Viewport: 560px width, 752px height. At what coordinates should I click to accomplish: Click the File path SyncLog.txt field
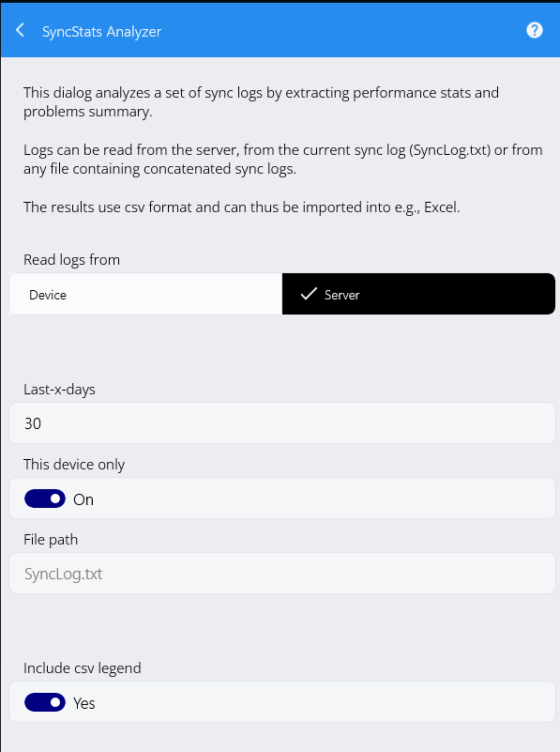tap(282, 574)
